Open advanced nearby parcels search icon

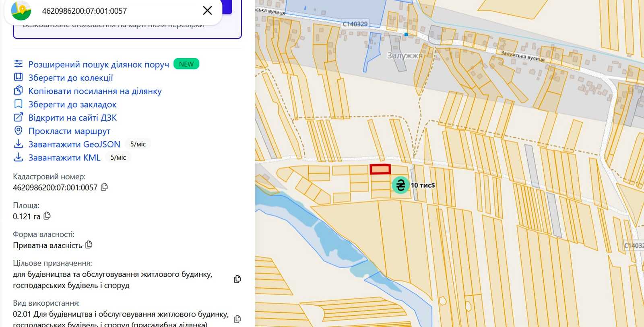(x=18, y=64)
